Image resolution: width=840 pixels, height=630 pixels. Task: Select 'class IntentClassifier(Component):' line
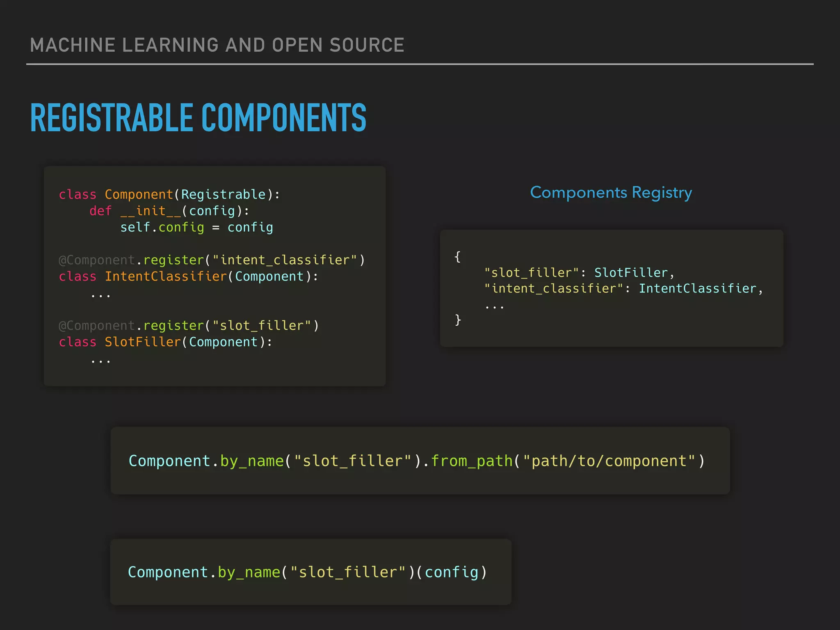click(189, 276)
